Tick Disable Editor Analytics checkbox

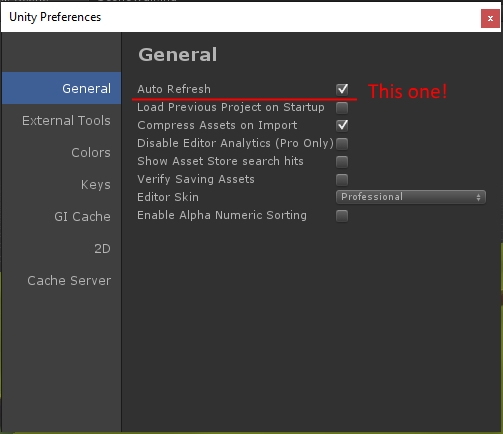(342, 144)
